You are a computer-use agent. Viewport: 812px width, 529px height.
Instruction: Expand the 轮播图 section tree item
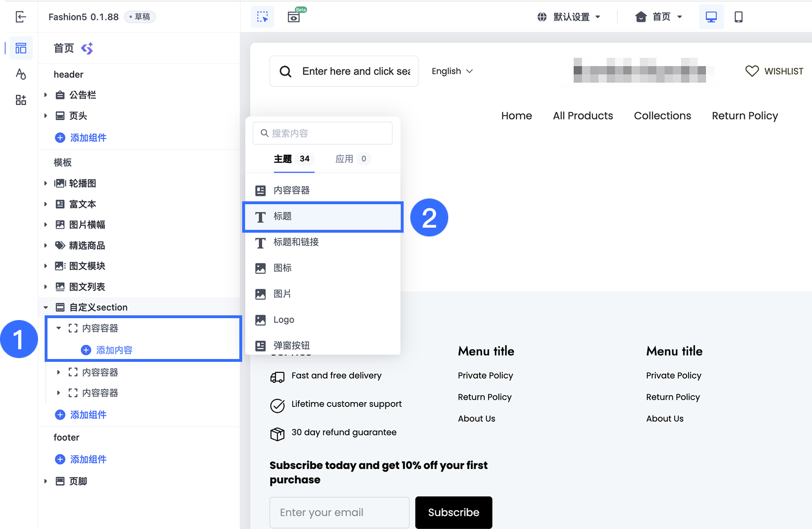[x=46, y=183]
